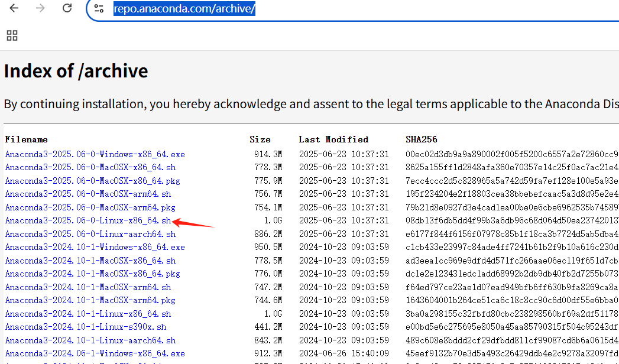Click the SHA256 hash starting 00ec02d3db9a
The height and width of the screenshot is (364, 619).
pos(512,154)
